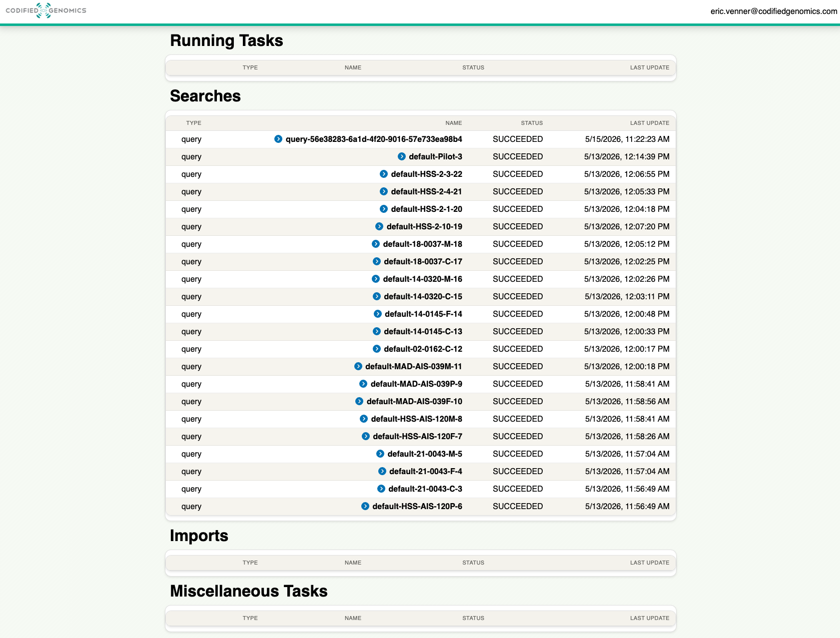Open the default-14-0145-C-13 search
Screen dimensions: 840x638
point(423,331)
